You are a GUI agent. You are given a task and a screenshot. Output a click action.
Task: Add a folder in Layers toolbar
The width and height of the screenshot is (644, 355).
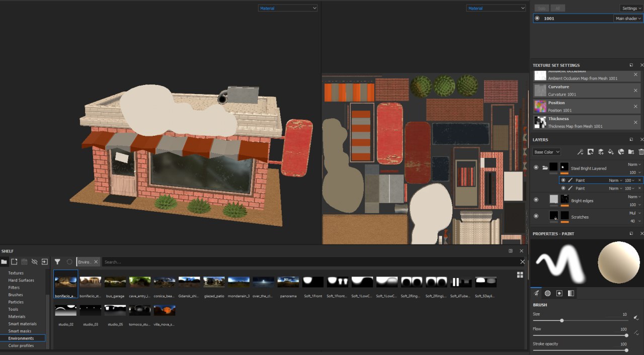pyautogui.click(x=631, y=152)
